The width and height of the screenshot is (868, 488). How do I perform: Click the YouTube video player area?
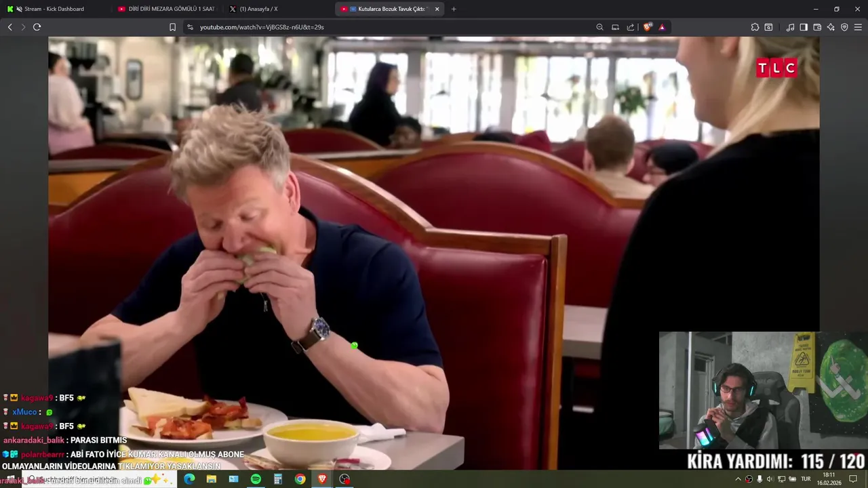[x=433, y=253]
